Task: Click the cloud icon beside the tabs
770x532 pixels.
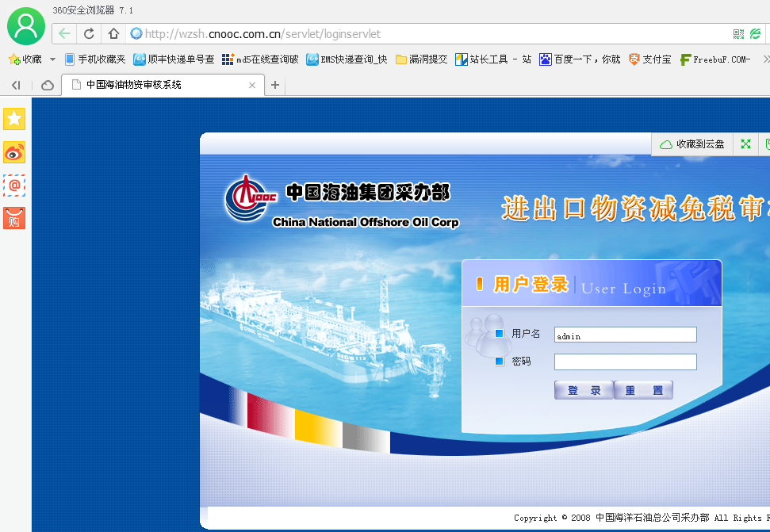Action: click(48, 86)
